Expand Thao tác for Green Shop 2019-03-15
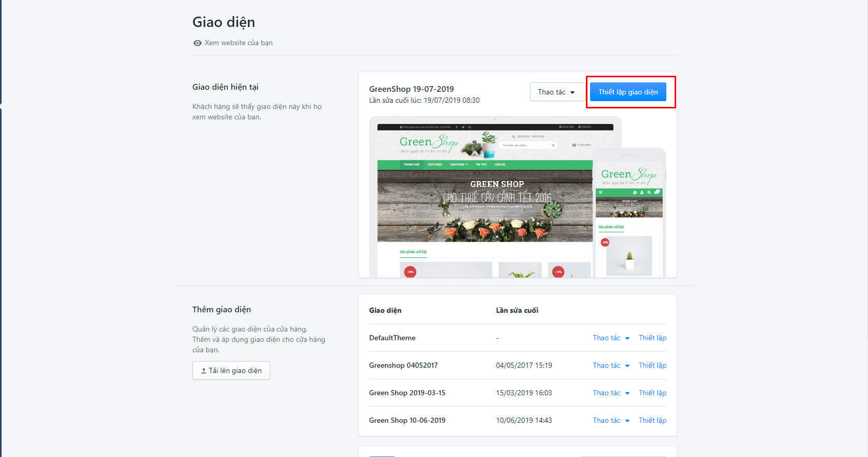 tap(611, 393)
